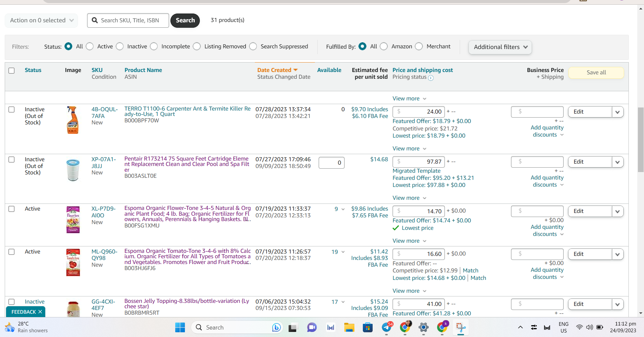Viewport: 644px width, 337px height.
Task: Open Microsoft Store from the taskbar
Action: coord(368,327)
